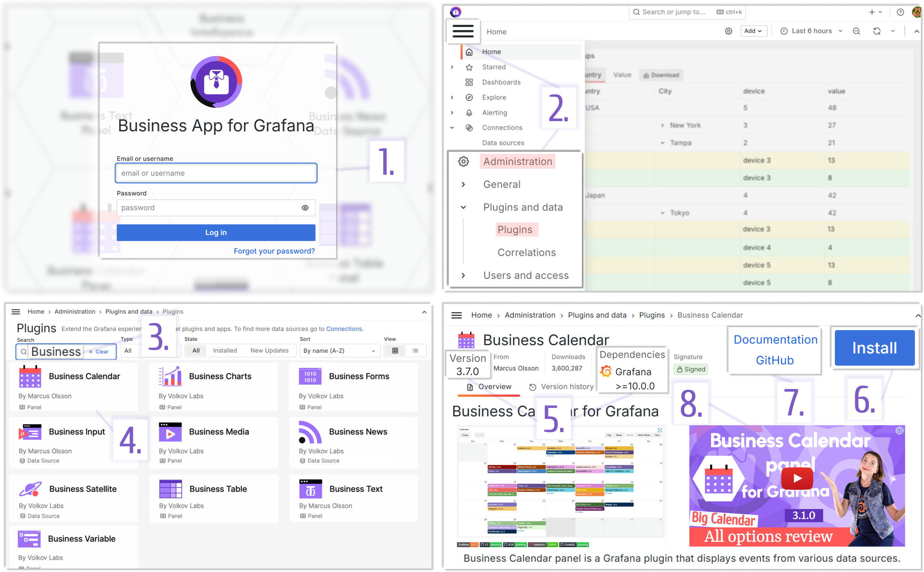Click the help question mark icon
The height and width of the screenshot is (572, 924).
(x=900, y=12)
